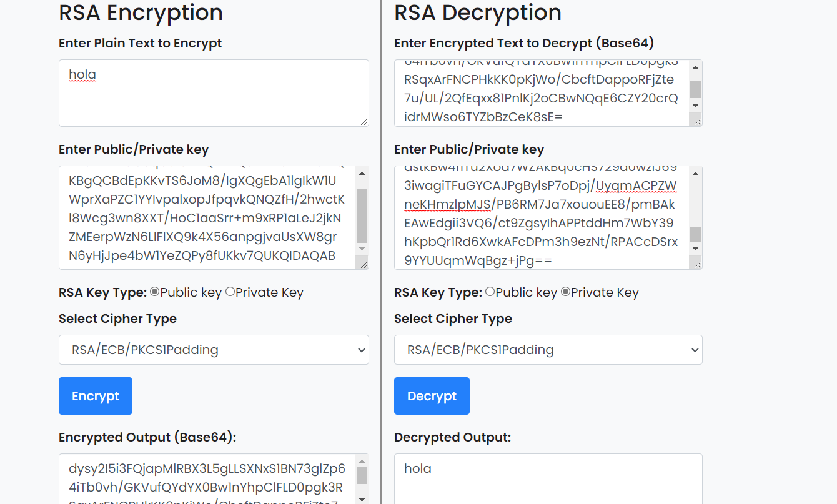Screen dimensions: 837x504
Task: Select Private Key radio under RSA Encryption
Action: (230, 292)
